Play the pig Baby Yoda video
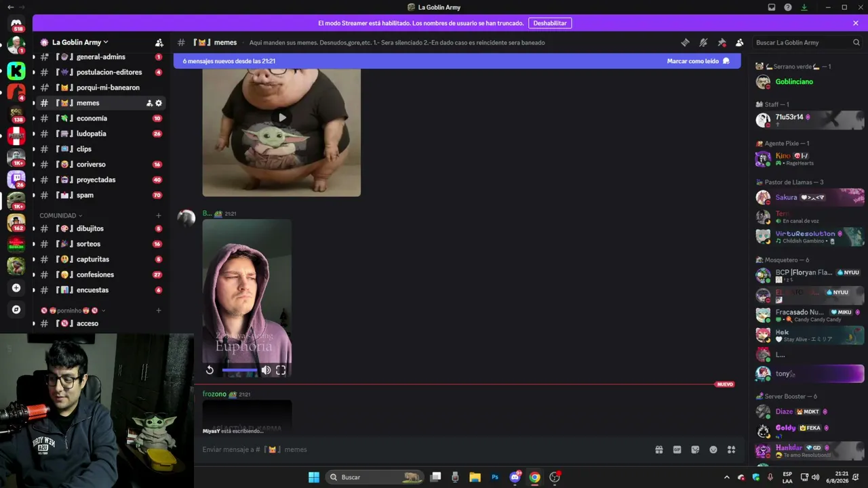The image size is (868, 488). [x=281, y=118]
